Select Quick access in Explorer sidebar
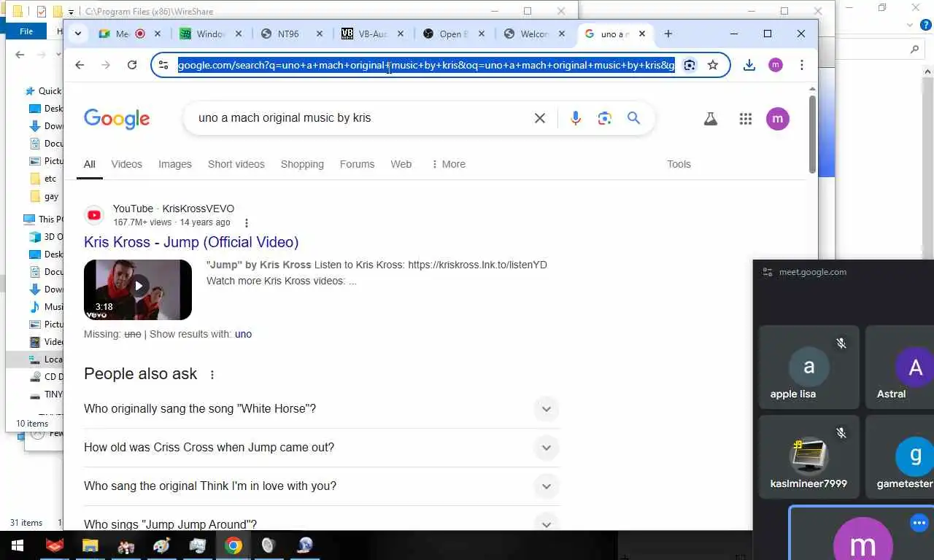The image size is (934, 560). [44, 91]
